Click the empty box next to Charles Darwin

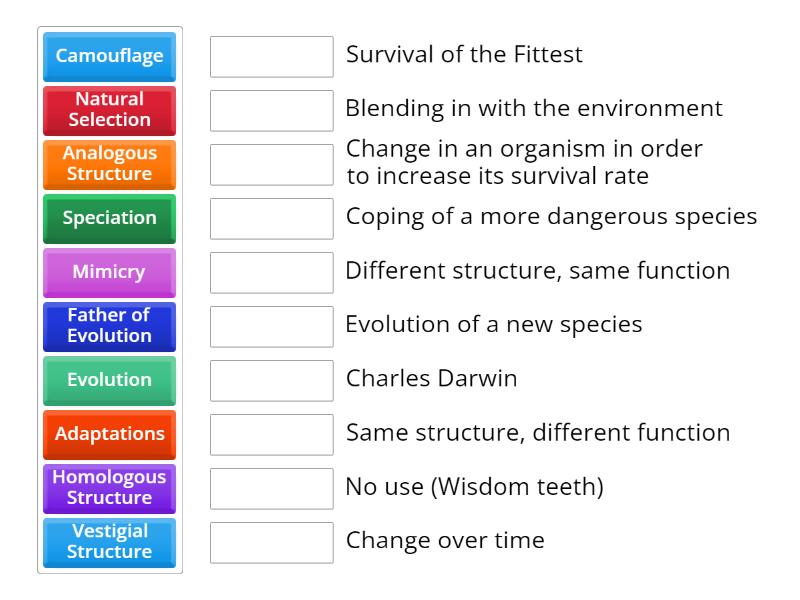(x=271, y=380)
